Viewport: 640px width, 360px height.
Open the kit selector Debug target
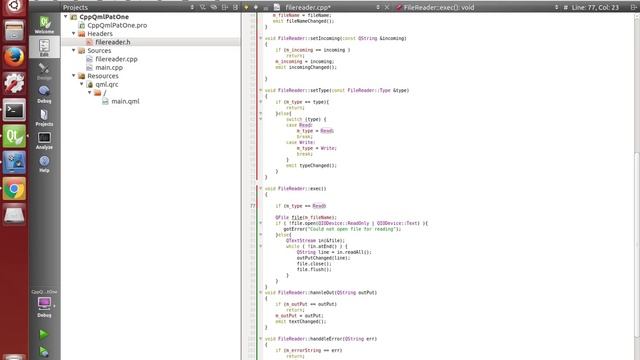[x=44, y=306]
